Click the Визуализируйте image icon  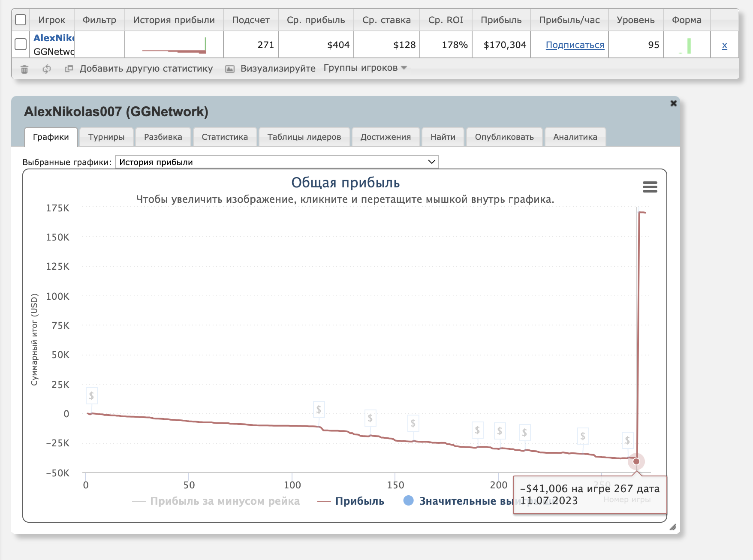tap(230, 69)
